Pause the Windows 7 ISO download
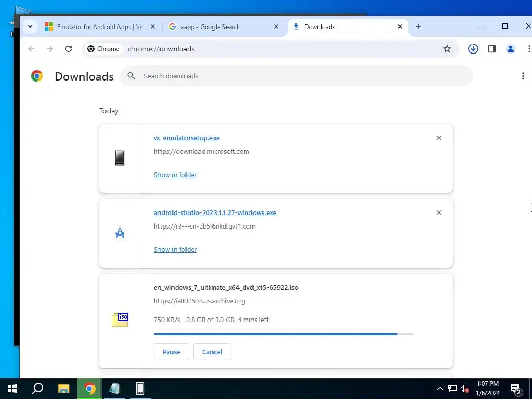Viewport: 532px width, 399px height. (171, 352)
